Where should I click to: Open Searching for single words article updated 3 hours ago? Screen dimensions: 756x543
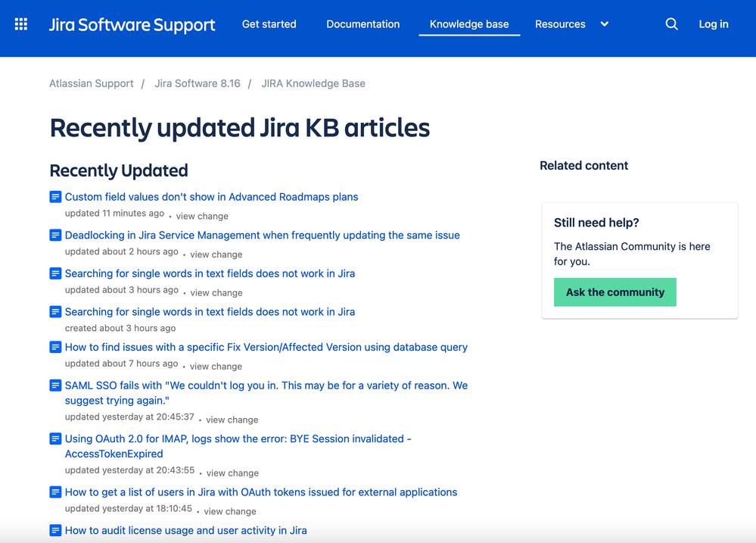click(x=210, y=273)
